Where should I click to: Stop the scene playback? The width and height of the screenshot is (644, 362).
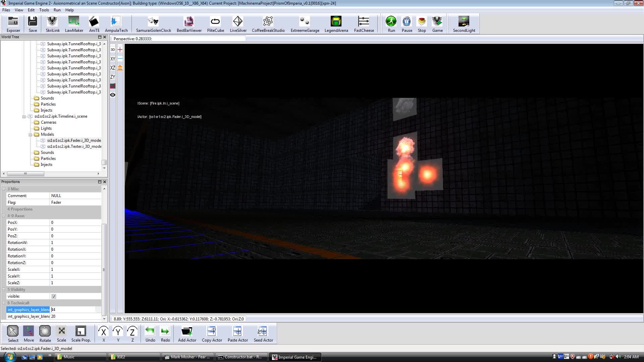(x=422, y=24)
